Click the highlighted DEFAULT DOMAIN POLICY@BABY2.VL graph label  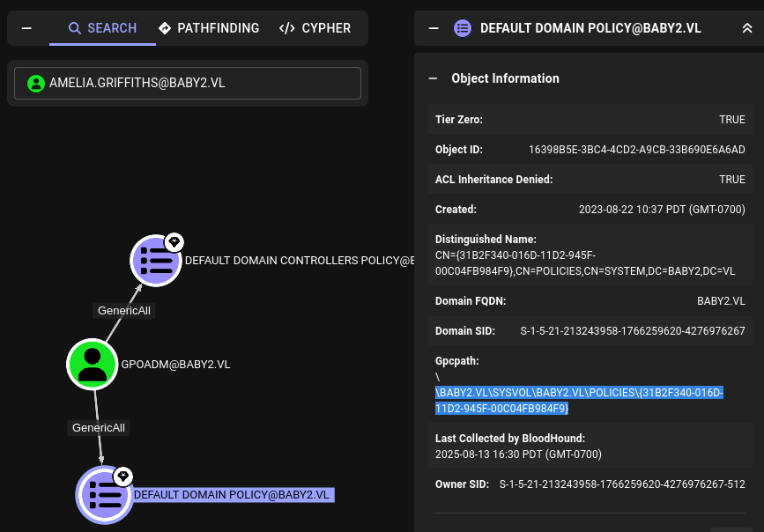click(x=232, y=494)
